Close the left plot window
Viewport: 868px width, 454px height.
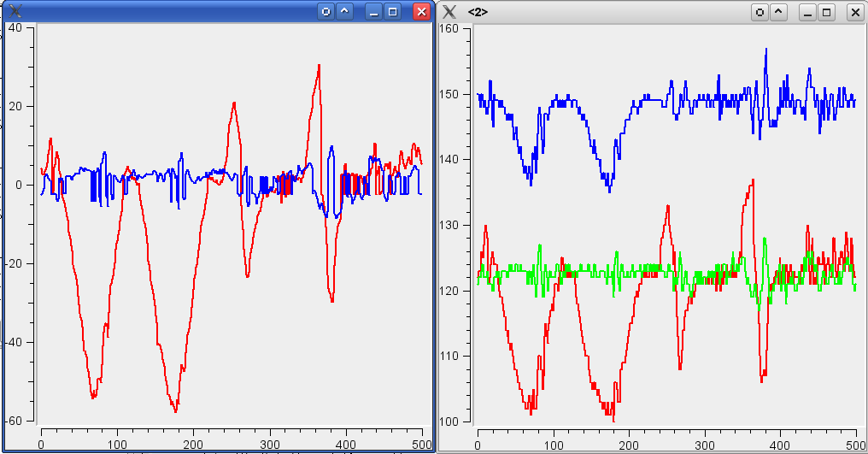tap(422, 12)
